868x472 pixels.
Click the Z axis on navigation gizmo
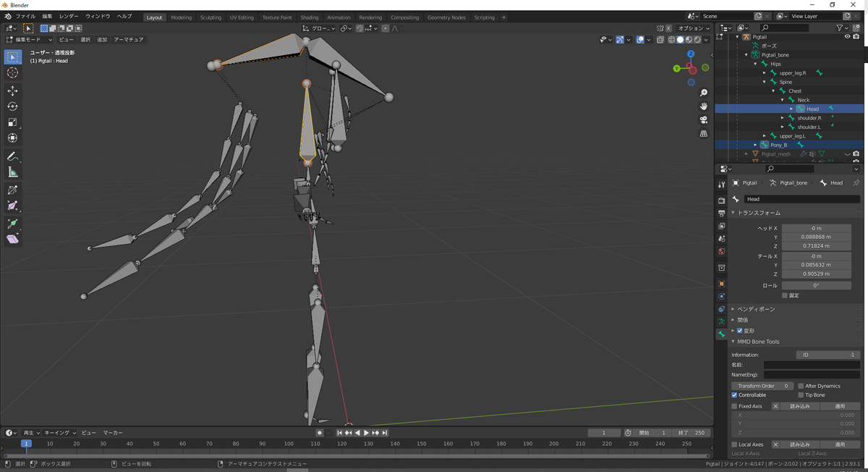point(691,54)
